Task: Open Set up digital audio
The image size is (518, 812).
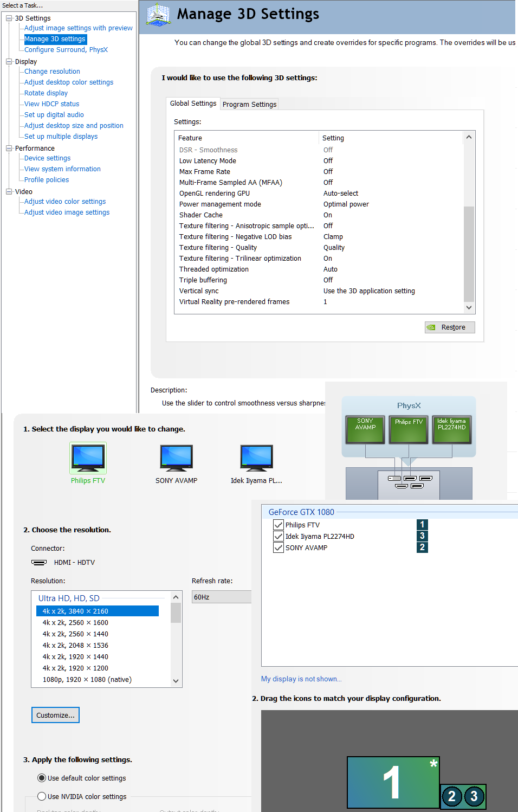Action: [54, 115]
